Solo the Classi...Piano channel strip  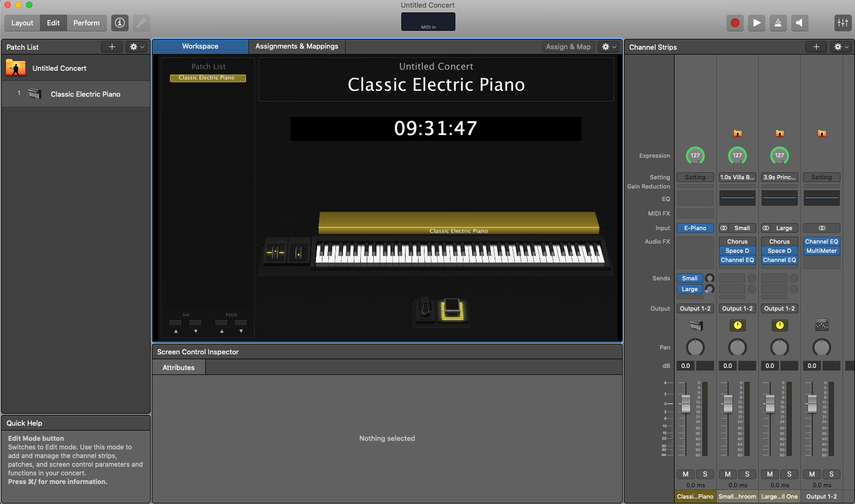point(705,474)
